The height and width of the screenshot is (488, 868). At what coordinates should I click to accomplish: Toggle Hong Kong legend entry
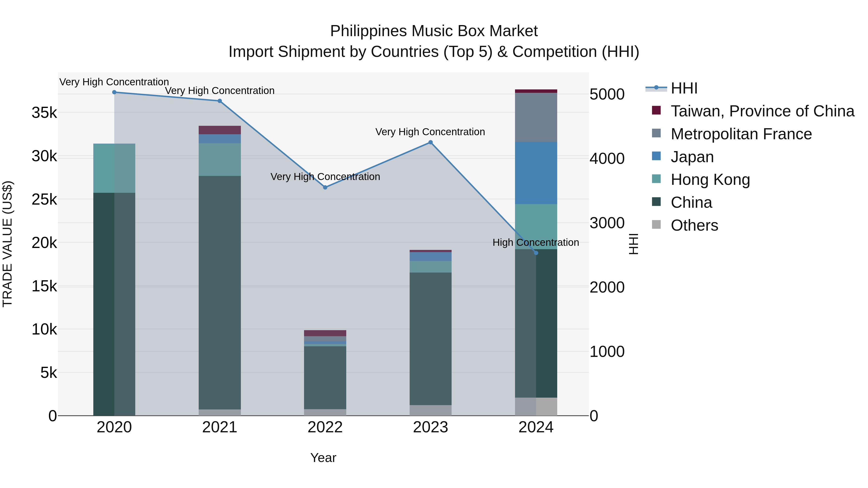(701, 180)
